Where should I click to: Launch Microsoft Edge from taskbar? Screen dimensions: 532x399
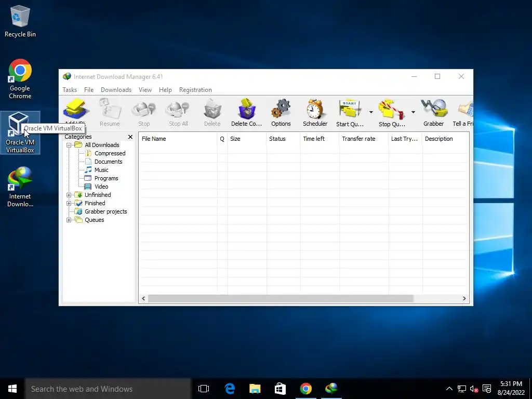coord(230,389)
